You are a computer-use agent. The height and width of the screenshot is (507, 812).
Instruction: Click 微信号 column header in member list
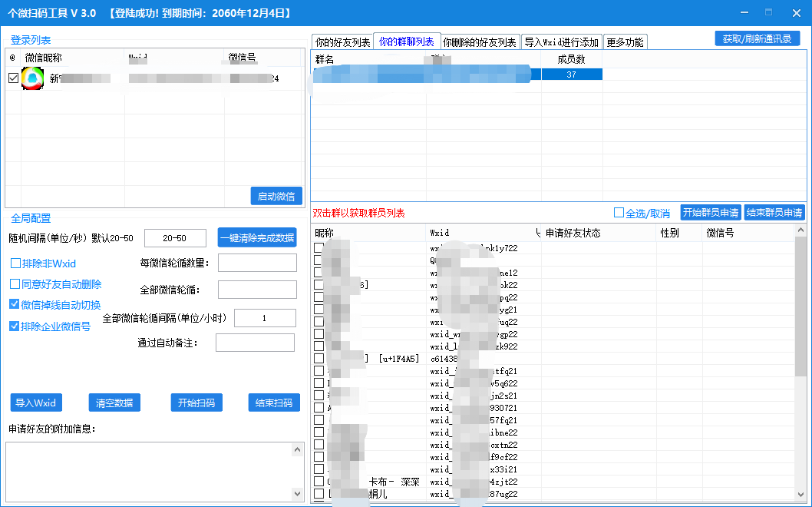point(748,233)
